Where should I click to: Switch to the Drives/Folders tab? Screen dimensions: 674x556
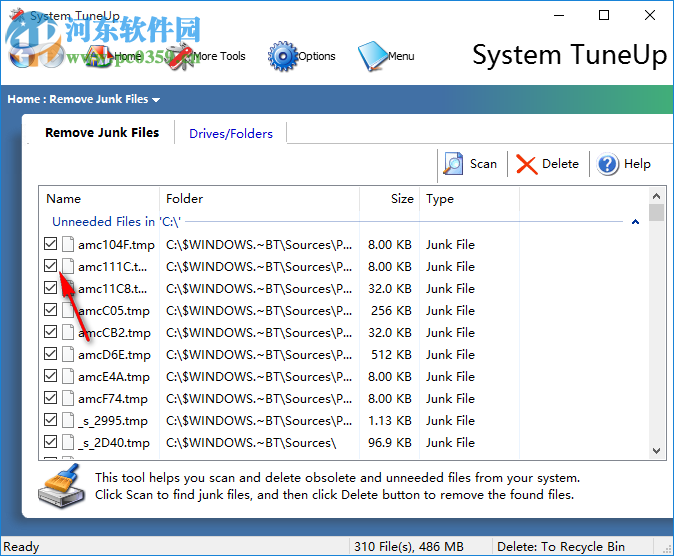tap(231, 134)
